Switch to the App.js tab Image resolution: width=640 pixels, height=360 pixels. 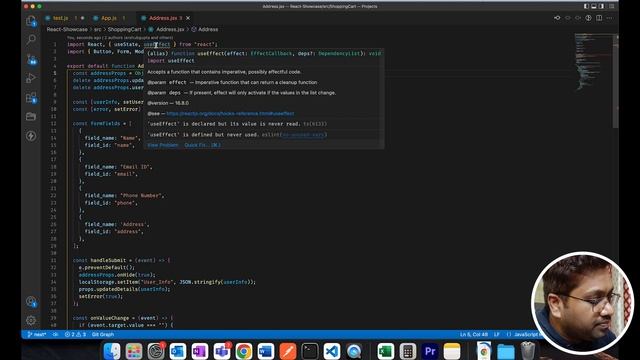pyautogui.click(x=109, y=18)
